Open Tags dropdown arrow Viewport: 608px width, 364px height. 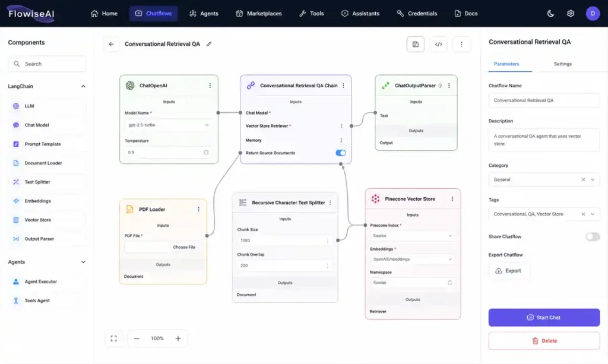tap(593, 214)
